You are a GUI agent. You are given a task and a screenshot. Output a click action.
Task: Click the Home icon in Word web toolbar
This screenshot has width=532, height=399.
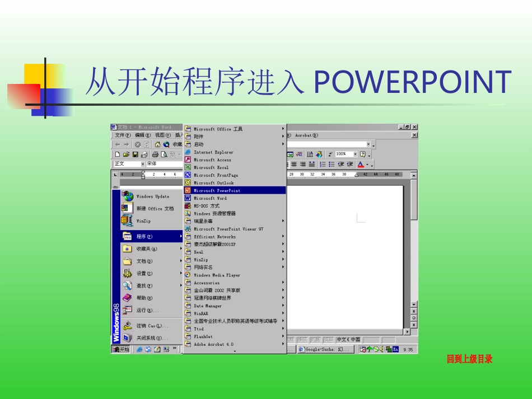click(157, 144)
